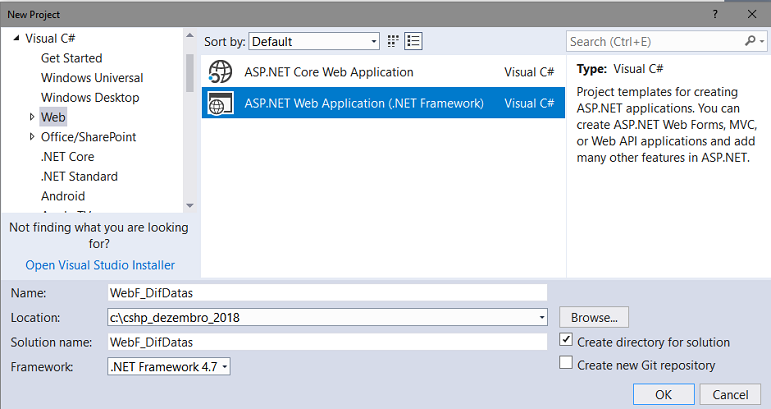Click ASP.NET Core Web Application globe icon
Screen dimensions: 771x409
220,72
